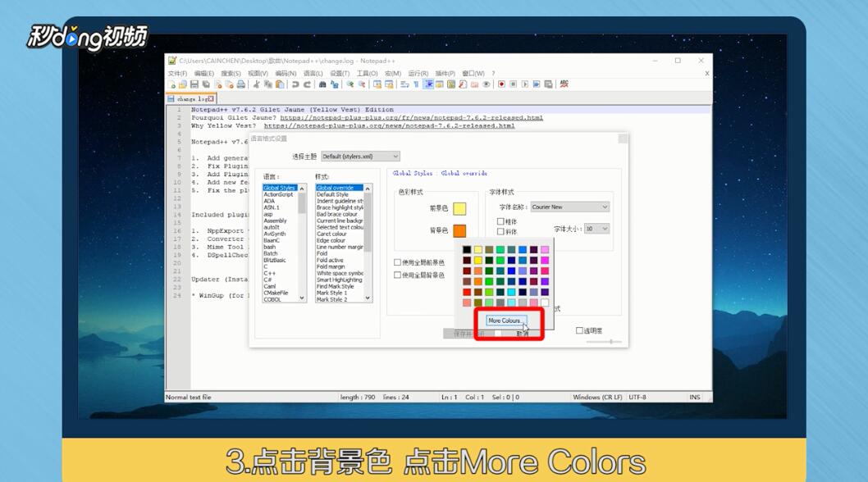Click the Undo arrow toolbar icon

(x=295, y=84)
